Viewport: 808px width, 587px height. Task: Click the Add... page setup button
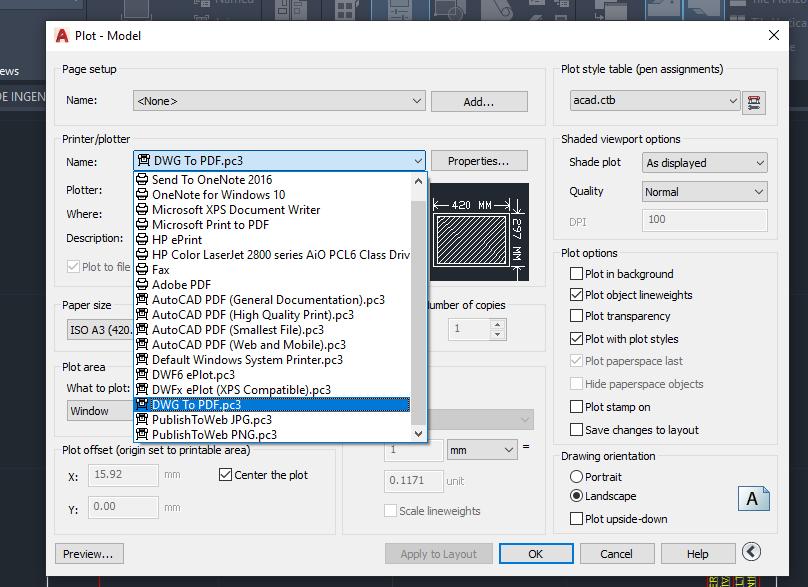(479, 102)
